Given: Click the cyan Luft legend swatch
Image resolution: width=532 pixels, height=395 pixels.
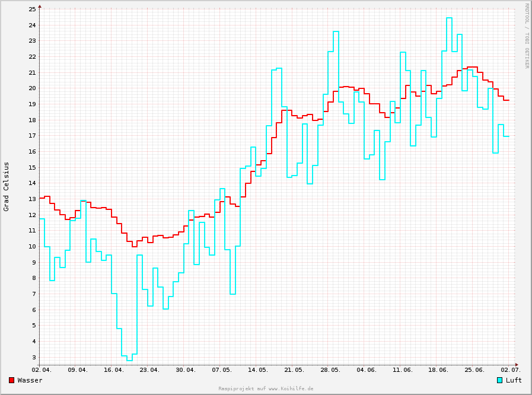Looking at the screenshot, I should coord(500,380).
